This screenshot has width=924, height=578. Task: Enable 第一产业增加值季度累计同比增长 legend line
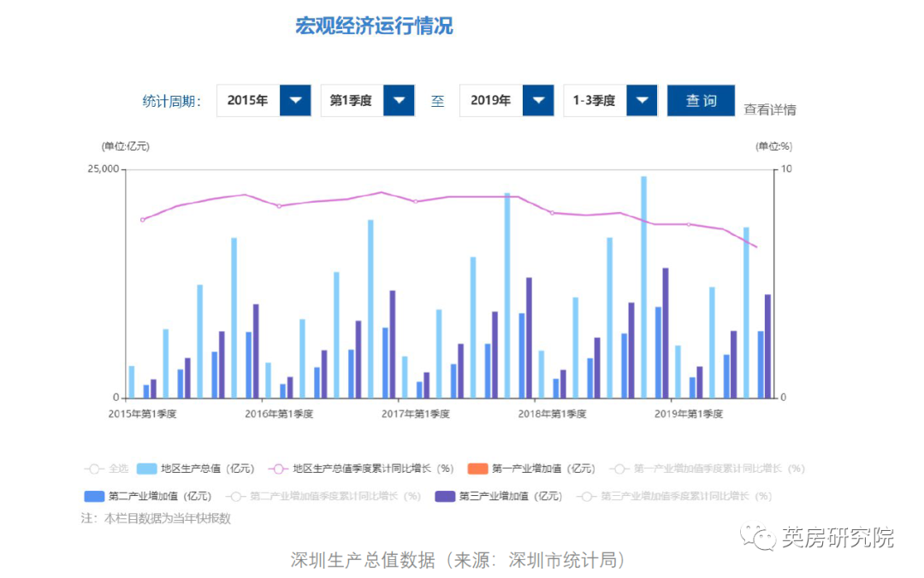coord(708,469)
